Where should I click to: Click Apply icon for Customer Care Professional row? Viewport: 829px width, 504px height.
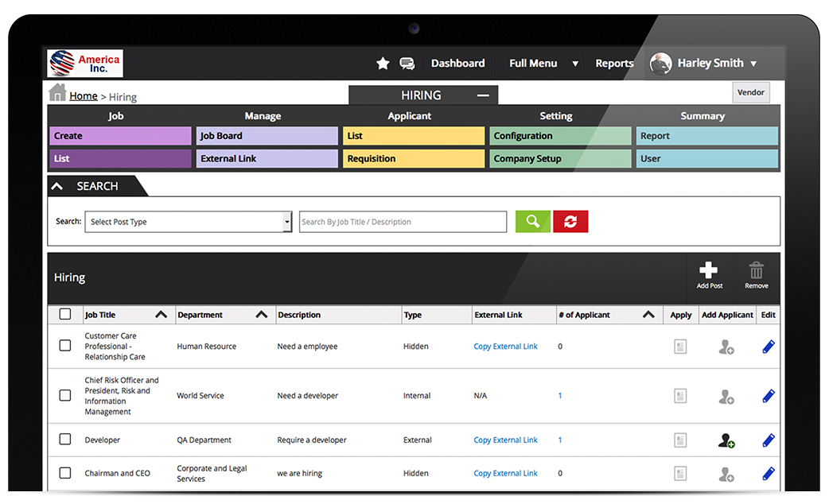pyautogui.click(x=680, y=347)
